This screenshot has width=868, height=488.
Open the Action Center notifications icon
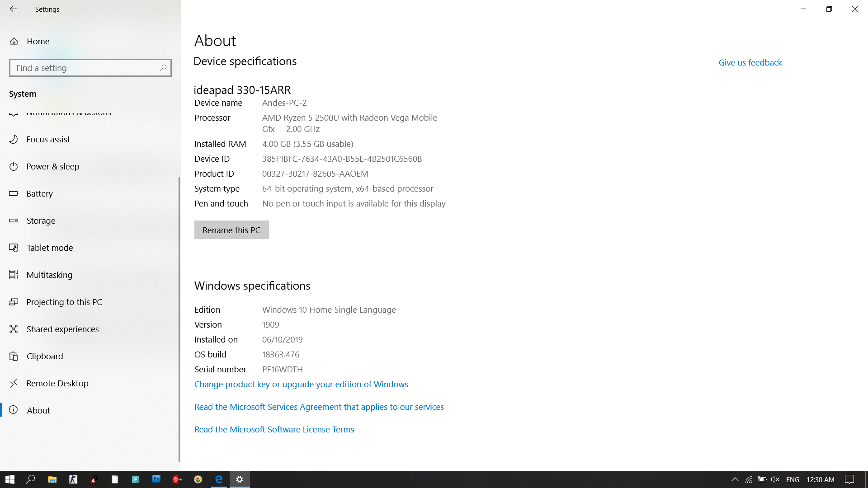(x=849, y=479)
